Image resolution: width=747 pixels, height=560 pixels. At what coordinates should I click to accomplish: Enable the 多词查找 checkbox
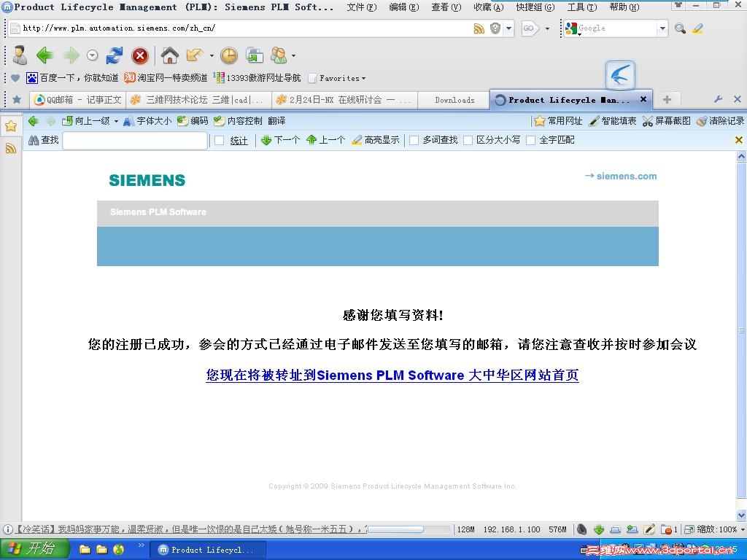(x=414, y=140)
